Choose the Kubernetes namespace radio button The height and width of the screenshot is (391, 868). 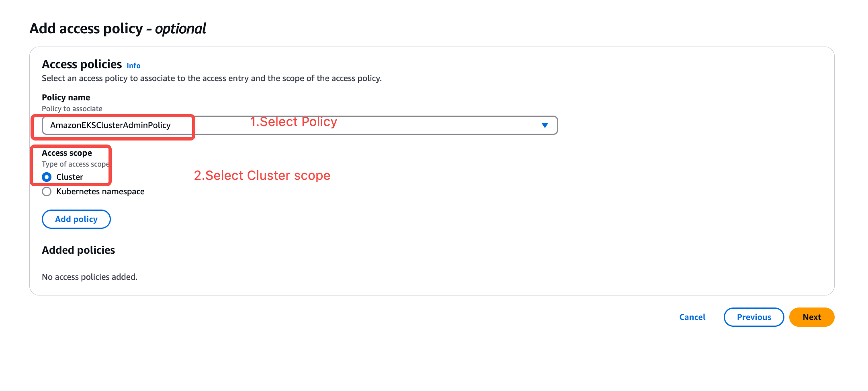coord(47,191)
